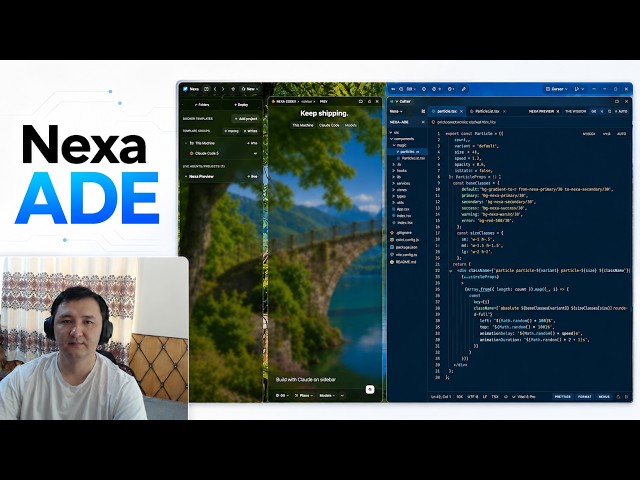Image resolution: width=640 pixels, height=480 pixels.
Task: Open the run dropdown next to Server
Action: pyautogui.click(x=579, y=89)
